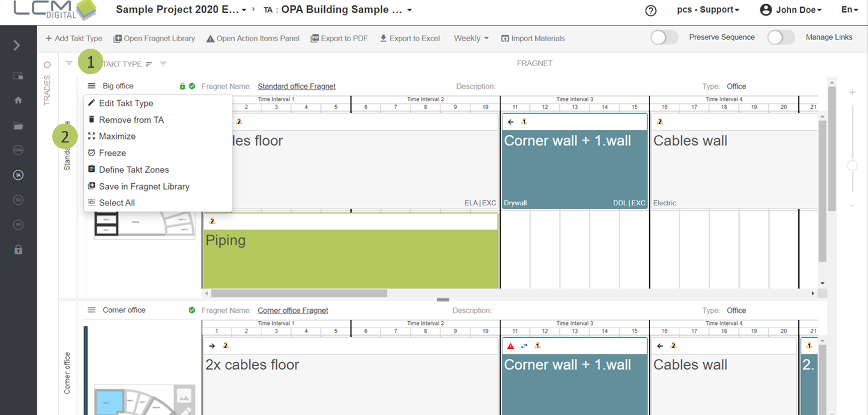Click the TA circle icon in sidebar
This screenshot has width=868, height=415.
[18, 175]
